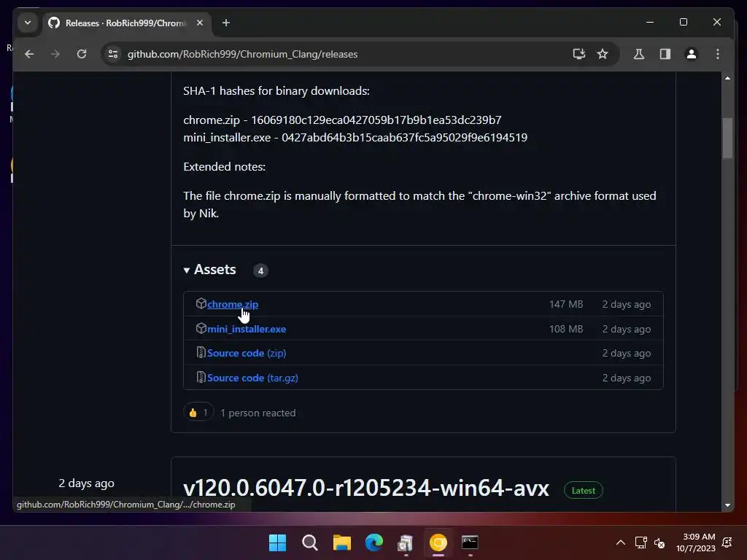
Task: Click the file icon beside Source code (zip)
Action: tap(201, 353)
